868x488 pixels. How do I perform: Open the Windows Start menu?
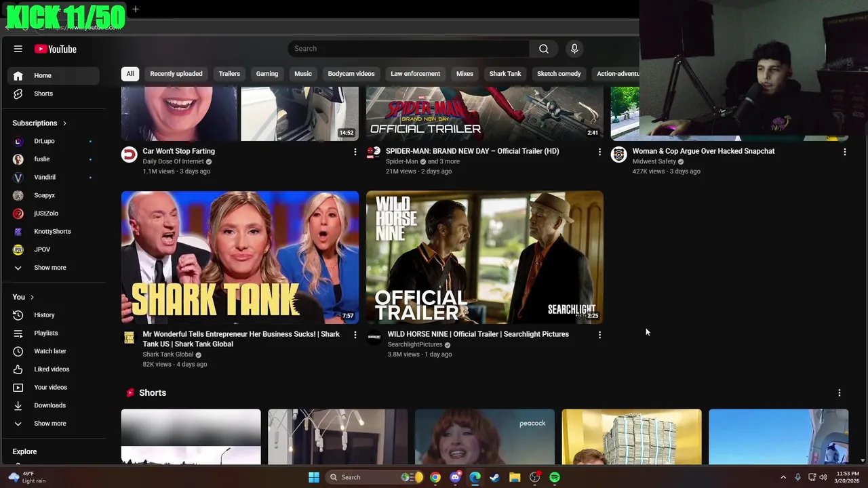click(314, 477)
